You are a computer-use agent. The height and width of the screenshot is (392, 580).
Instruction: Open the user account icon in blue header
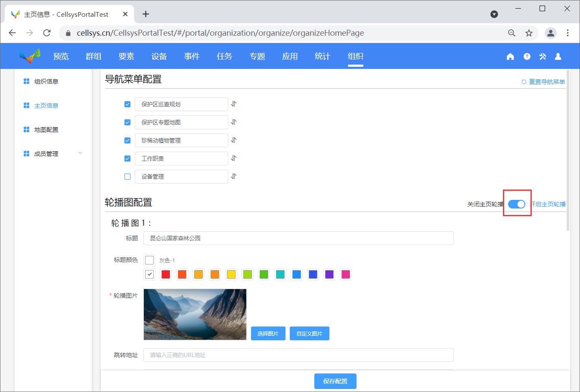pyautogui.click(x=558, y=56)
